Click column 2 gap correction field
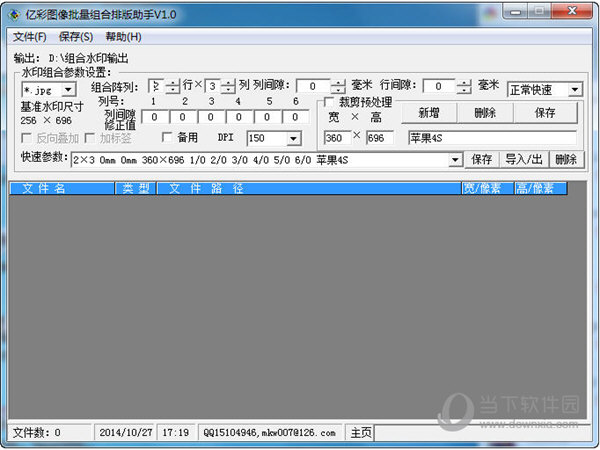The width and height of the screenshot is (600, 450). [x=183, y=117]
